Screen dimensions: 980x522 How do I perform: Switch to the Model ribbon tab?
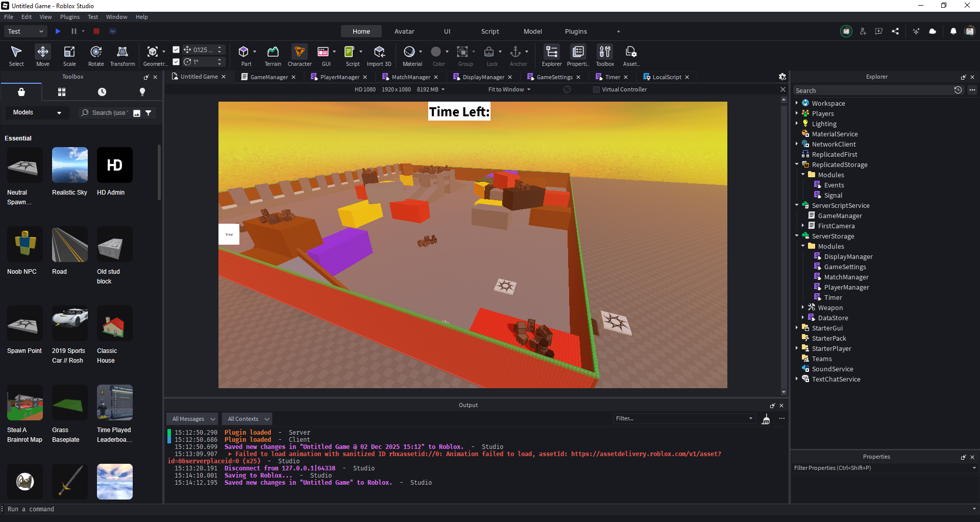(532, 31)
